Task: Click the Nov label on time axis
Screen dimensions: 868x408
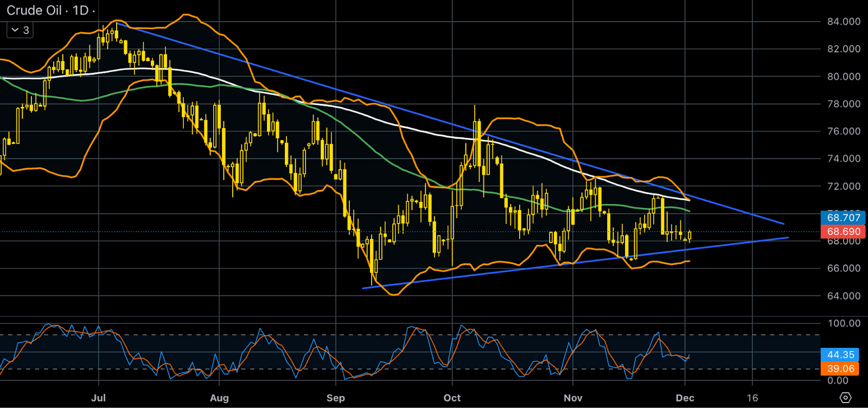Action: pos(573,398)
